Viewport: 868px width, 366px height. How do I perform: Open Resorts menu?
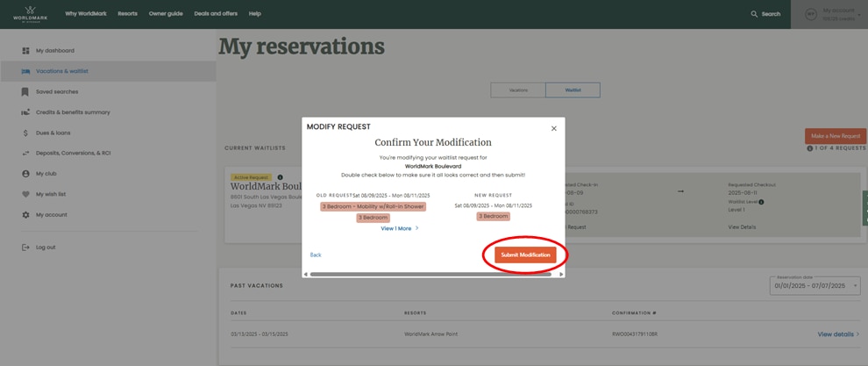pos(127,14)
